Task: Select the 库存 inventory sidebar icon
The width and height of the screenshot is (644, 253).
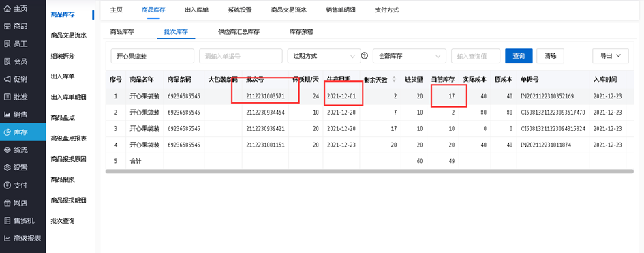Action: point(7,132)
